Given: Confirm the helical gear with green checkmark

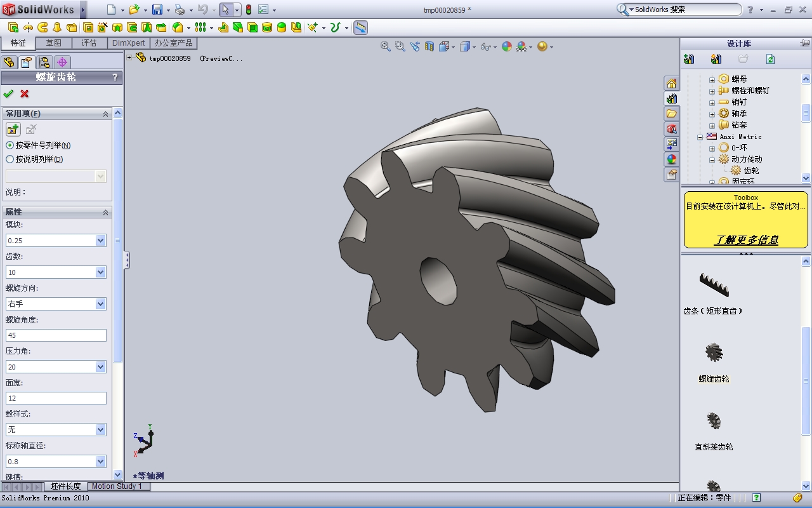Looking at the screenshot, I should pos(8,94).
